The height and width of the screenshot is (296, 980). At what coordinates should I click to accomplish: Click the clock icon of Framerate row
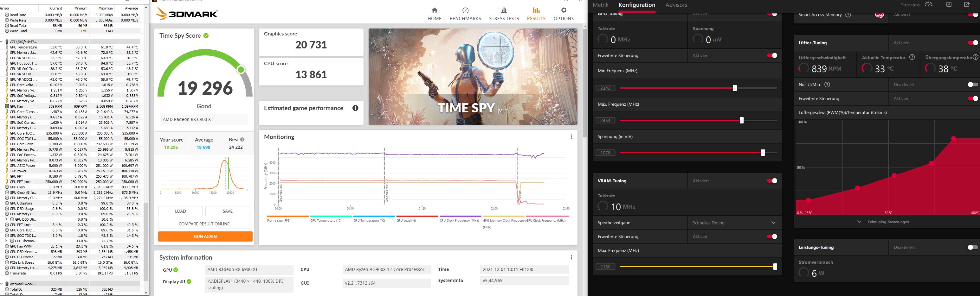(x=7, y=273)
